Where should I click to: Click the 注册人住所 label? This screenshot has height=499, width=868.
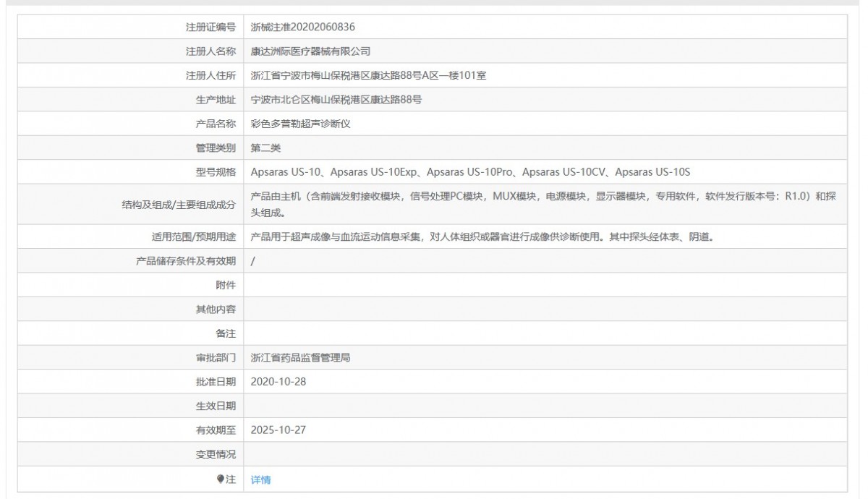pos(210,75)
